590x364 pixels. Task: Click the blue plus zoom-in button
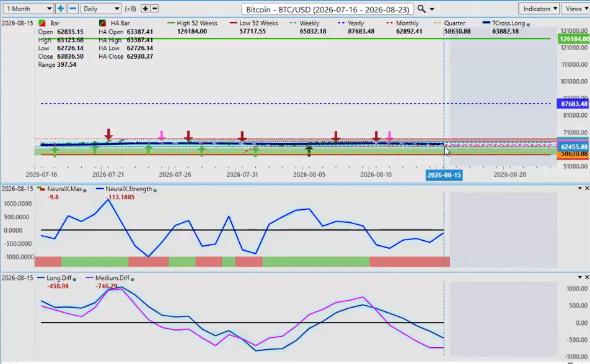click(x=60, y=9)
